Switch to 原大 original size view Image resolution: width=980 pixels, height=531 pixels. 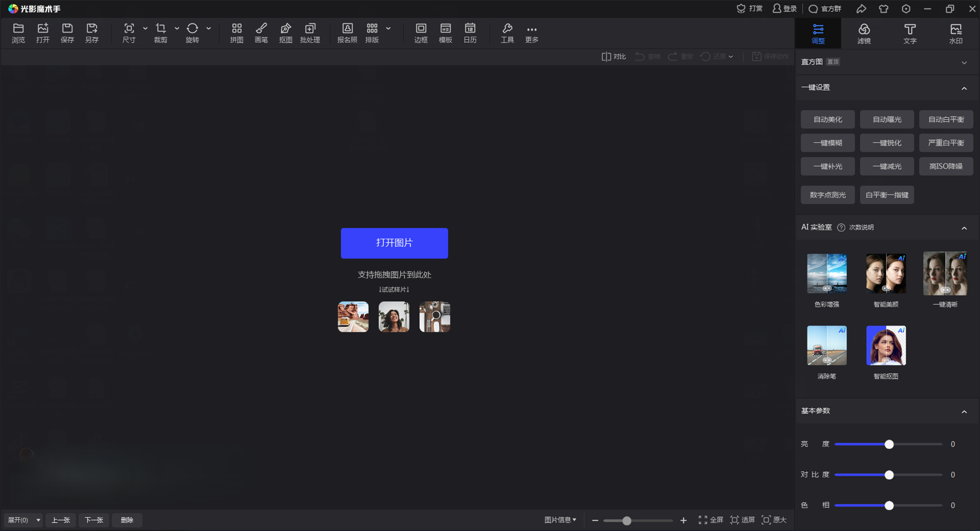click(774, 520)
